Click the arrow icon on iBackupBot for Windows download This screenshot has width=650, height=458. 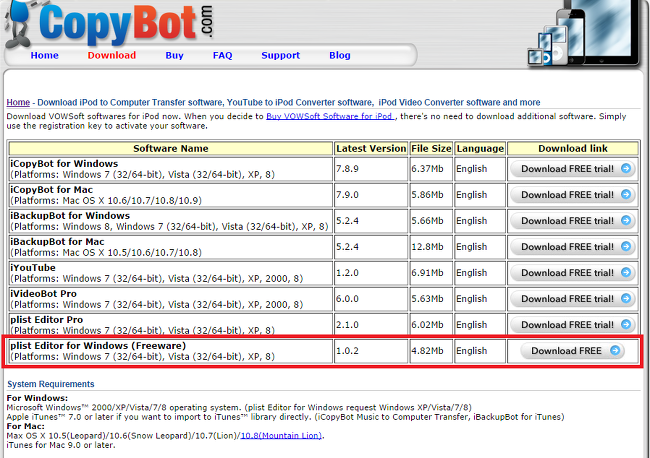pos(626,221)
